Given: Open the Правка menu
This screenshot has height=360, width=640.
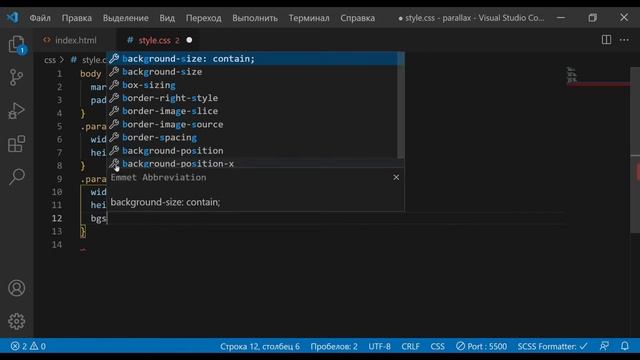Looking at the screenshot, I should (77, 18).
